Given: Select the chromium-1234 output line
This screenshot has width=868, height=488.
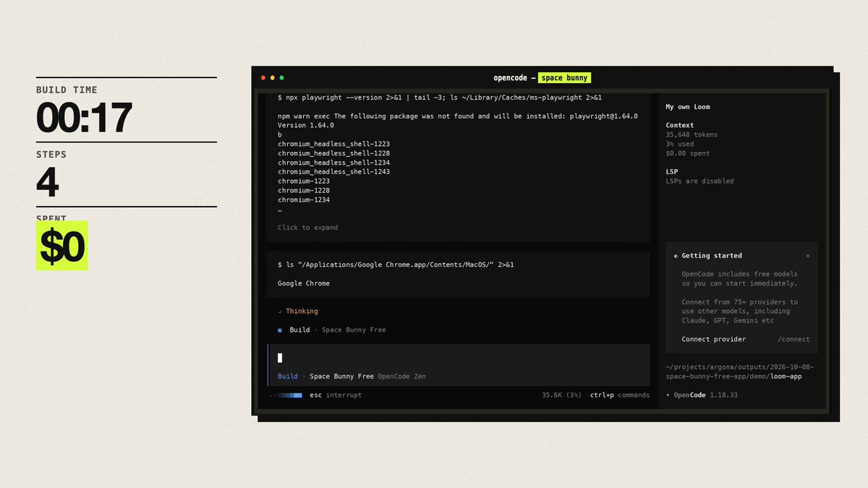Looking at the screenshot, I should 304,200.
